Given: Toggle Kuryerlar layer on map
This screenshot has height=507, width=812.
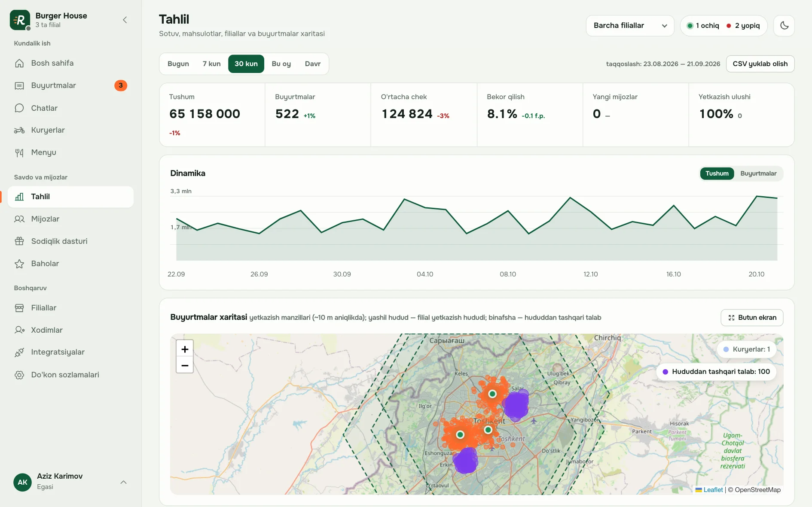Looking at the screenshot, I should point(747,349).
